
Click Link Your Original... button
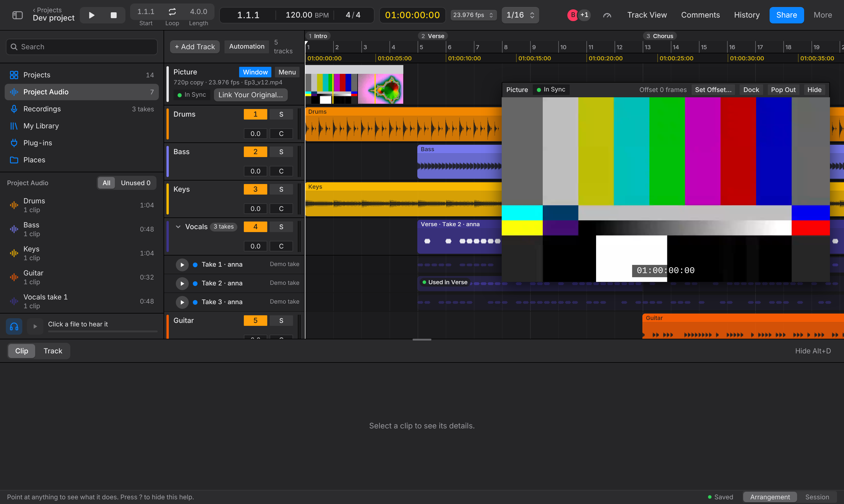[x=251, y=95]
